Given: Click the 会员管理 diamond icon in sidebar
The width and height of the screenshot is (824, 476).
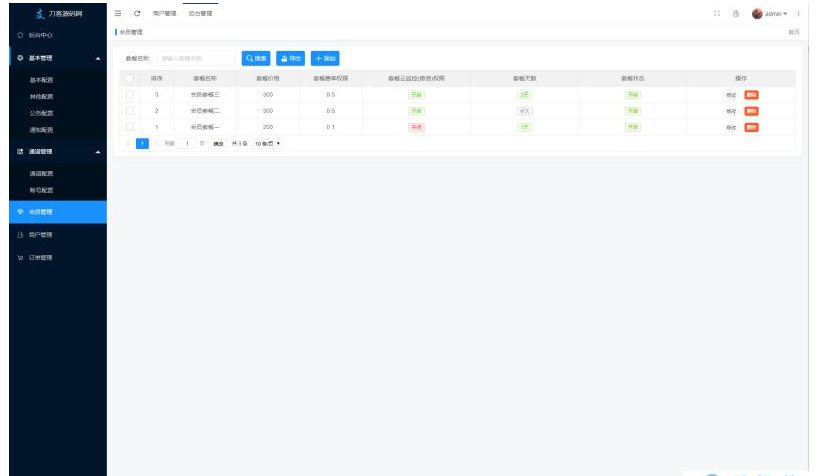Looking at the screenshot, I should [21, 212].
